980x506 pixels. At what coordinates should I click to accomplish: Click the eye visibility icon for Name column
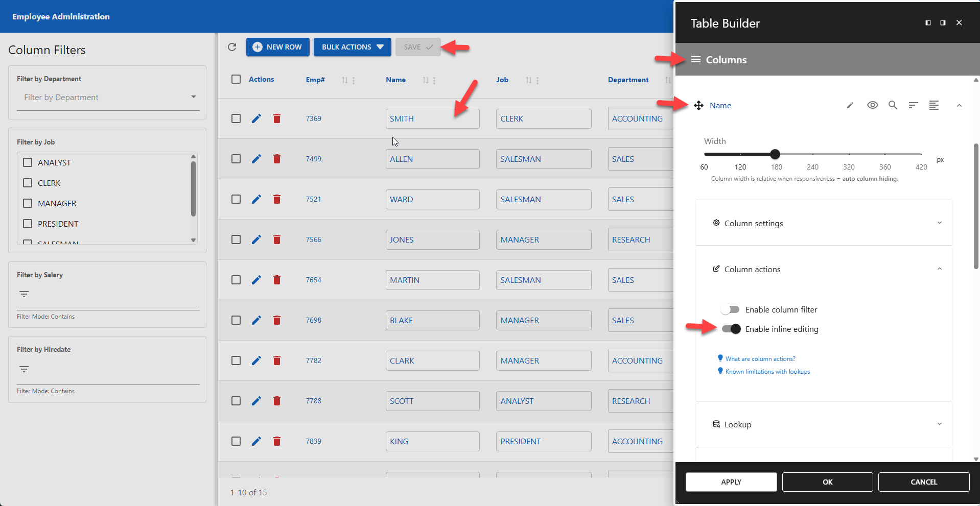click(x=872, y=105)
